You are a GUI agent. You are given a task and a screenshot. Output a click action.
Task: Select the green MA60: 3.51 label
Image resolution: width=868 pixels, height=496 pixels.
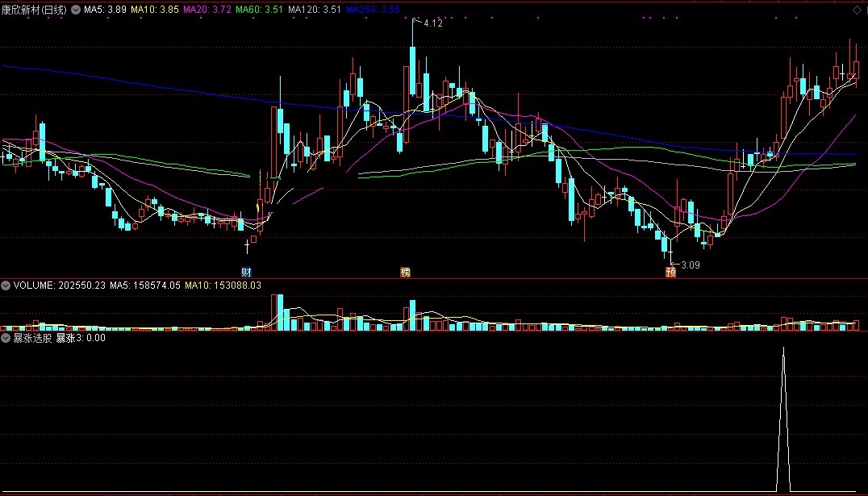tap(260, 10)
